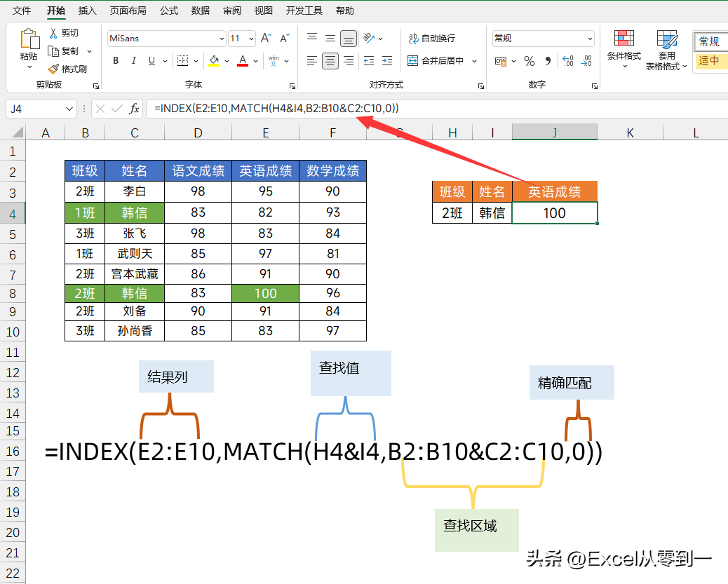The width and height of the screenshot is (728, 584).
Task: Click the accounting number format icon
Action: 501,61
